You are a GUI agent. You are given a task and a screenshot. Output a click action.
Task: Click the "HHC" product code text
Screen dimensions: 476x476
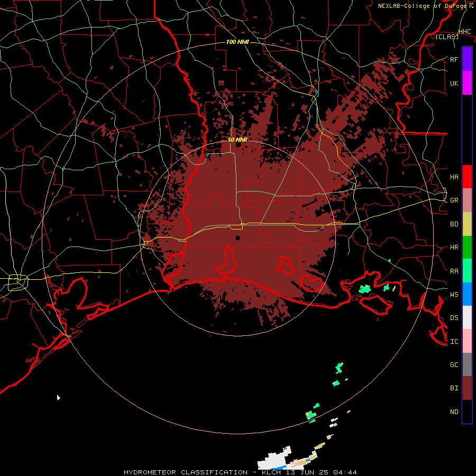[x=465, y=32]
